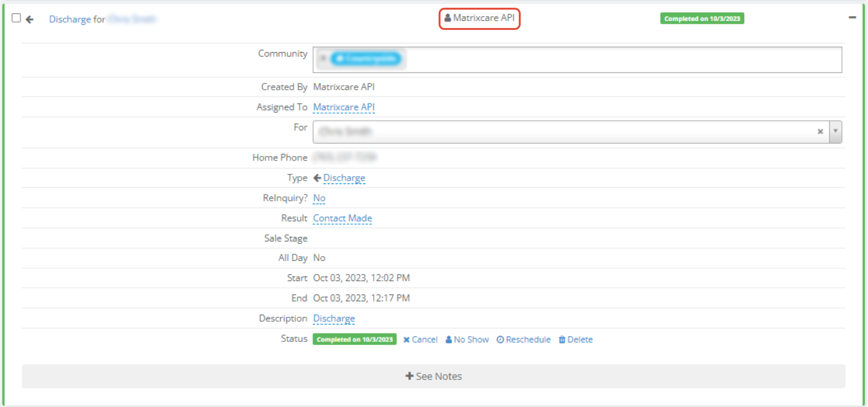Click the blurred community tag chip
868x407 pixels.
tap(366, 58)
